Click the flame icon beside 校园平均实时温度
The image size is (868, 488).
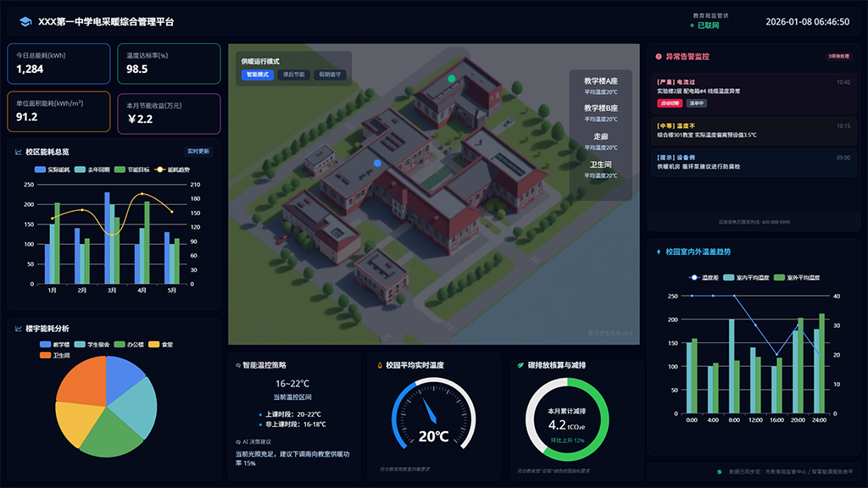click(378, 365)
